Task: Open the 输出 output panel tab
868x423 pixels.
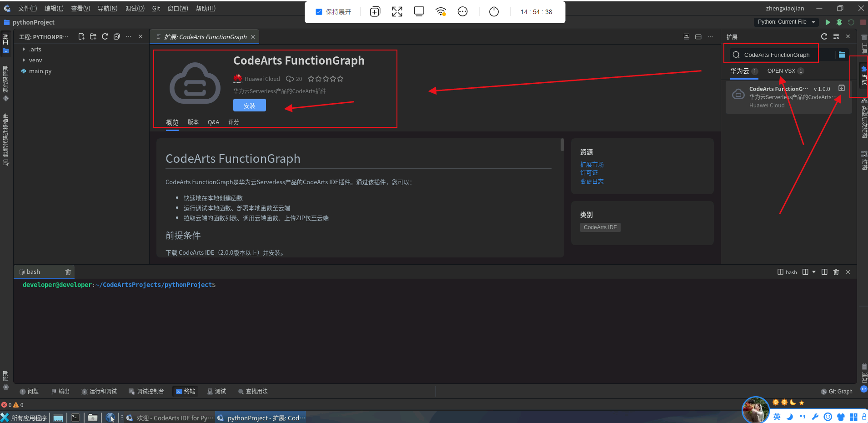Action: point(60,392)
